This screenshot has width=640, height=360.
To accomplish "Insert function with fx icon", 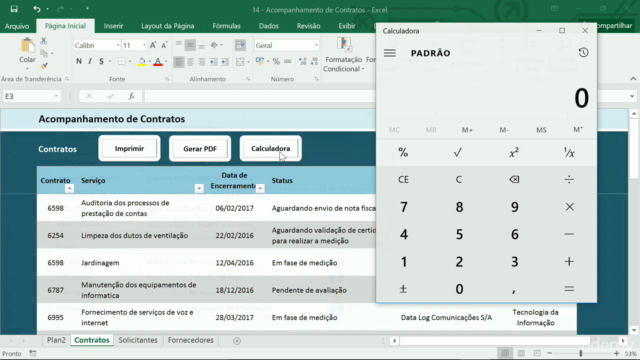I will pos(131,96).
